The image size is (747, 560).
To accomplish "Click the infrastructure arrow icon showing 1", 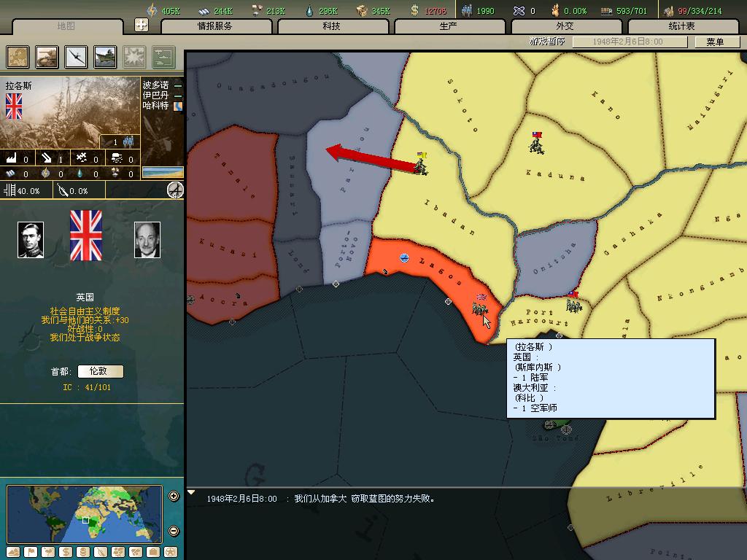I will point(46,158).
